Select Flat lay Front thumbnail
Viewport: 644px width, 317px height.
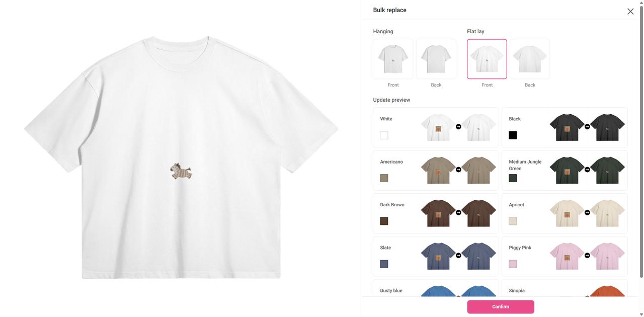[x=487, y=59]
